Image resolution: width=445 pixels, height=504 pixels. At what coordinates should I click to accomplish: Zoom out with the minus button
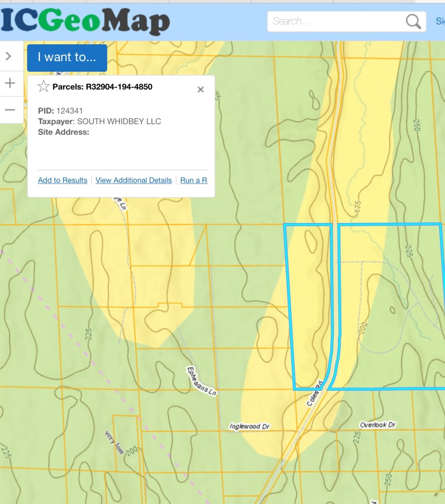point(10,109)
